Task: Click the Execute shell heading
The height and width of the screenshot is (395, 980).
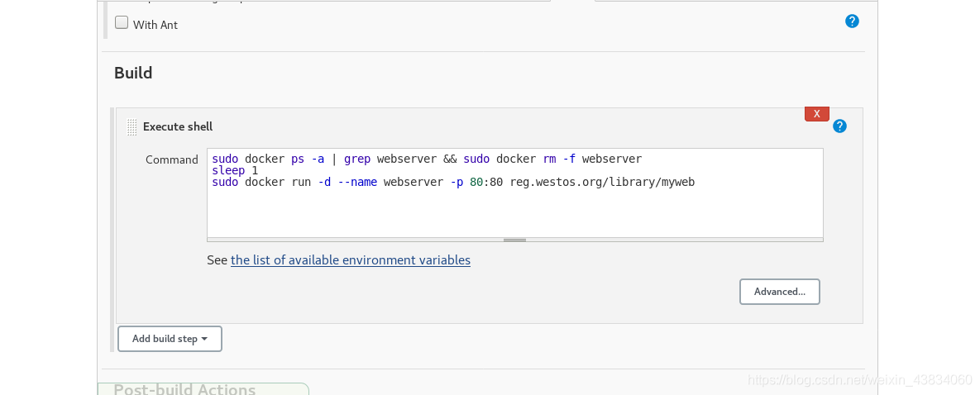Action: click(x=178, y=126)
